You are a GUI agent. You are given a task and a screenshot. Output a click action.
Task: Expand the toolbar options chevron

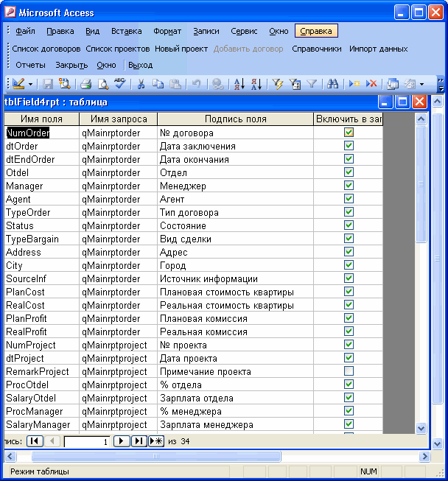point(441,85)
